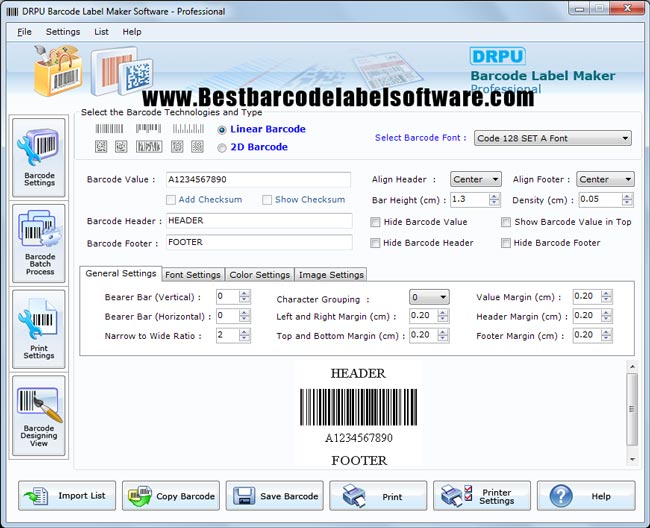Open Barcode Designing View sidebar icon

[39, 415]
